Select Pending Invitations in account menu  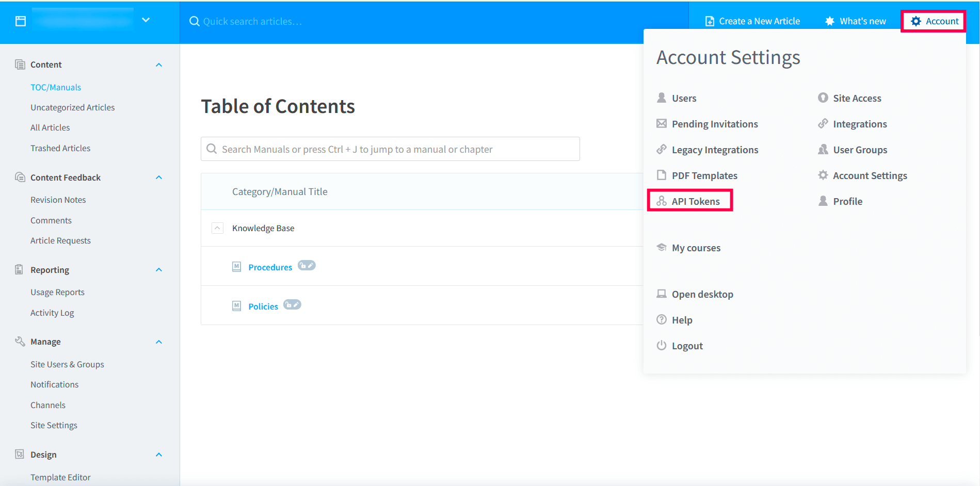714,124
